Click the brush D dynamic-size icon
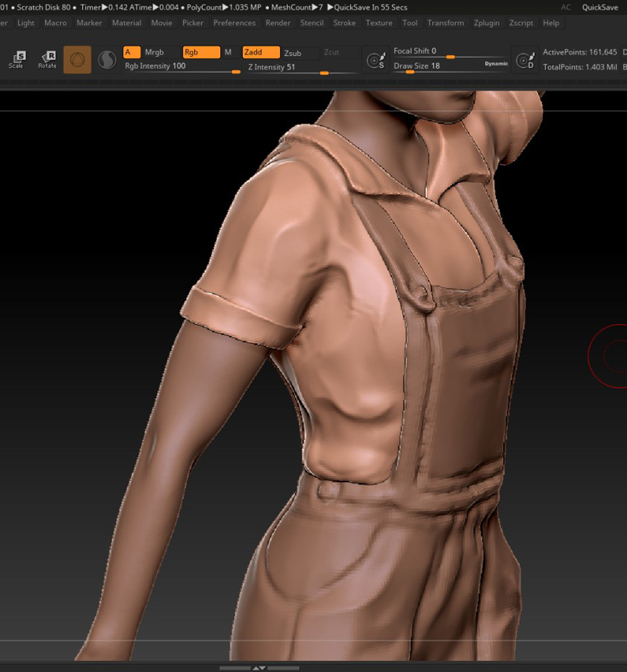 [x=525, y=60]
